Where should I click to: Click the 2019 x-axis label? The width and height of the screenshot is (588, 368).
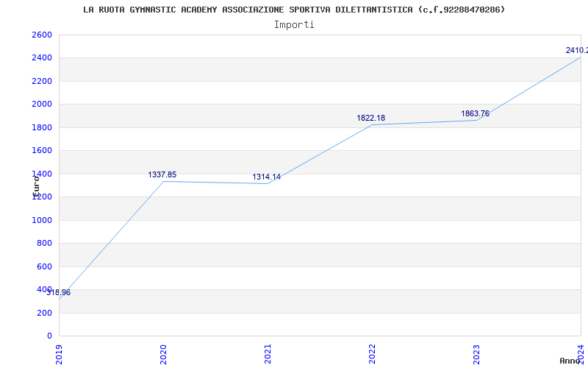pyautogui.click(x=59, y=354)
